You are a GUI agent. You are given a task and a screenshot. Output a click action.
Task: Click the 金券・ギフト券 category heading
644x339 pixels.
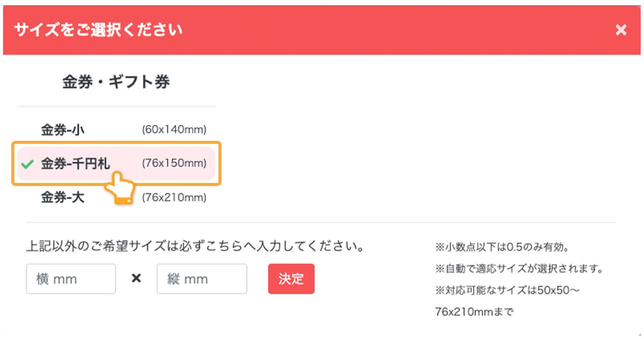(x=115, y=80)
